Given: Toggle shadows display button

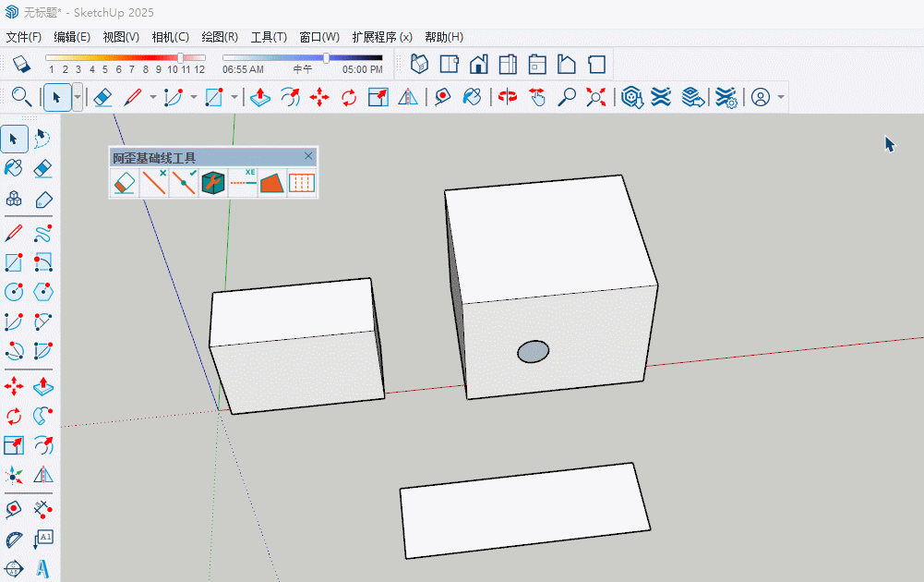Looking at the screenshot, I should point(21,64).
